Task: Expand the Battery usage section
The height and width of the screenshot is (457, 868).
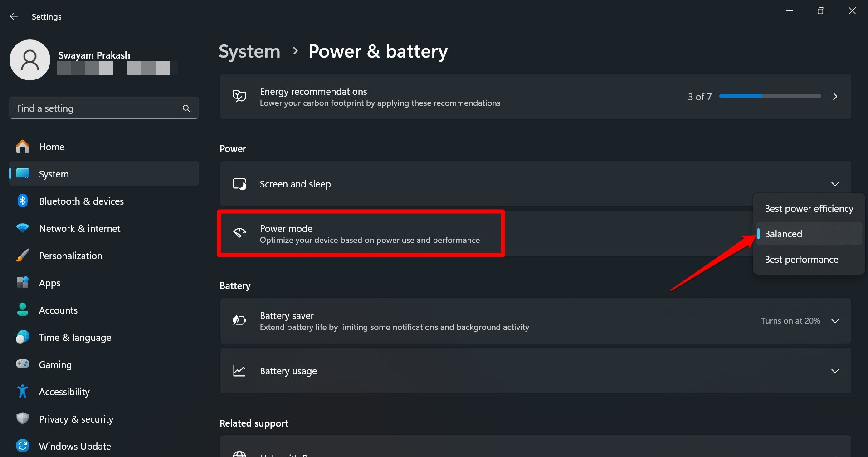Action: click(x=835, y=371)
